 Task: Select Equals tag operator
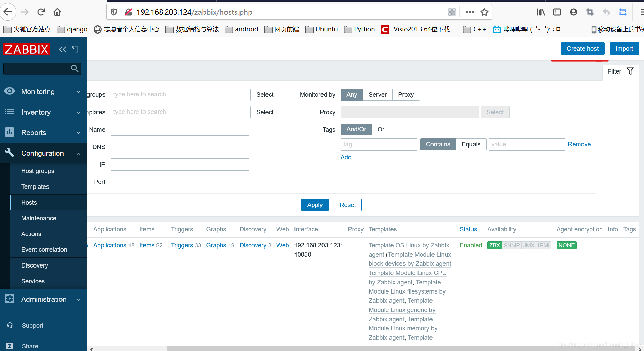click(x=471, y=144)
